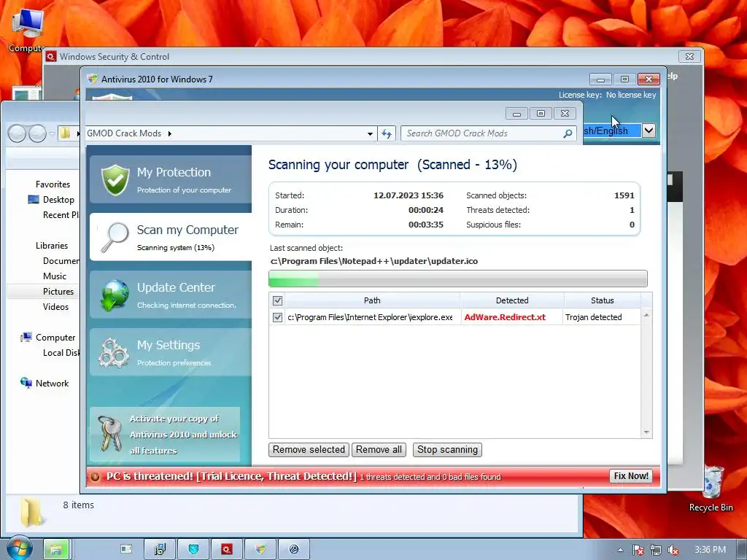Viewport: 747px width, 560px height.
Task: Click the Path column header
Action: [372, 300]
